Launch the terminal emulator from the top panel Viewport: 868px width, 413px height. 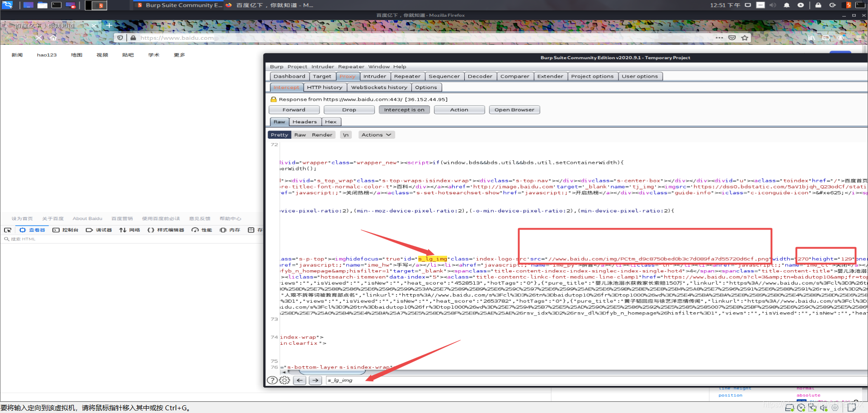pos(57,5)
